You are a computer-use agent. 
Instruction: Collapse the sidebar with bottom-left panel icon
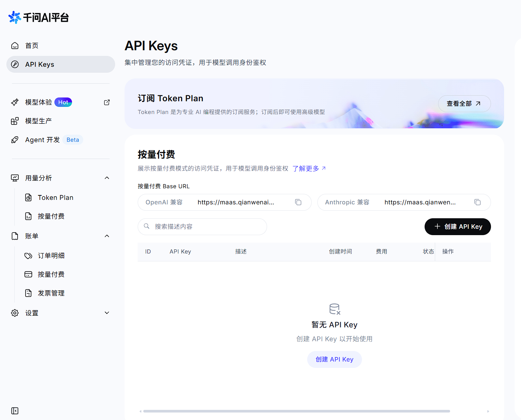click(15, 411)
